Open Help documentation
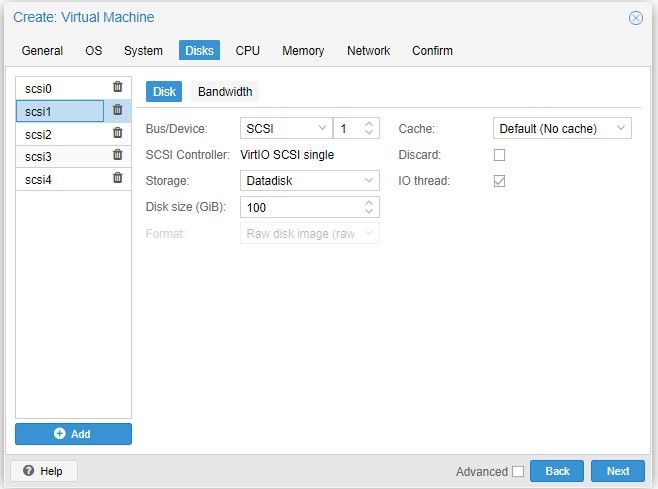This screenshot has height=489, width=658. pyautogui.click(x=43, y=471)
